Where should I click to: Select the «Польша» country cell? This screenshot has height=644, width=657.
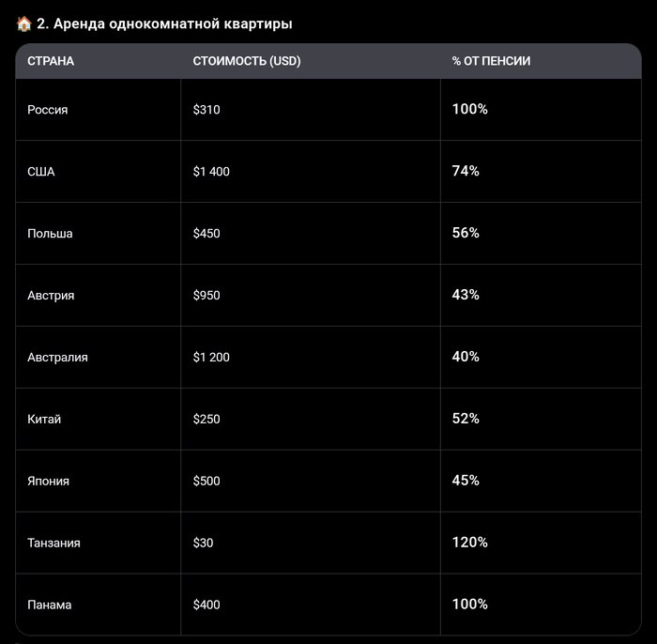[50, 234]
